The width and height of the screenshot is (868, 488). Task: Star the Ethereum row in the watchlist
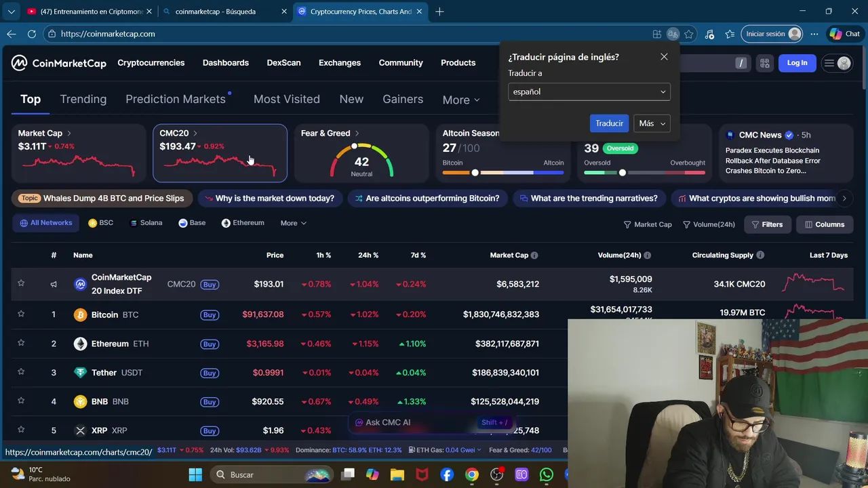tap(21, 343)
